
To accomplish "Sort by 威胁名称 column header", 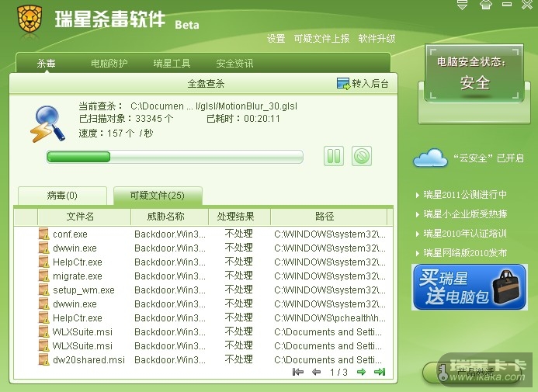I will pyautogui.click(x=169, y=217).
